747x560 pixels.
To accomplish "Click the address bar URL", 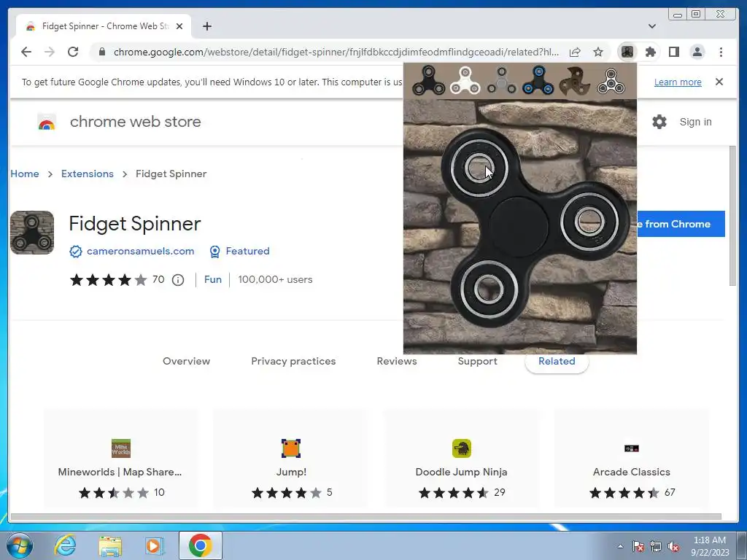I will pos(336,52).
